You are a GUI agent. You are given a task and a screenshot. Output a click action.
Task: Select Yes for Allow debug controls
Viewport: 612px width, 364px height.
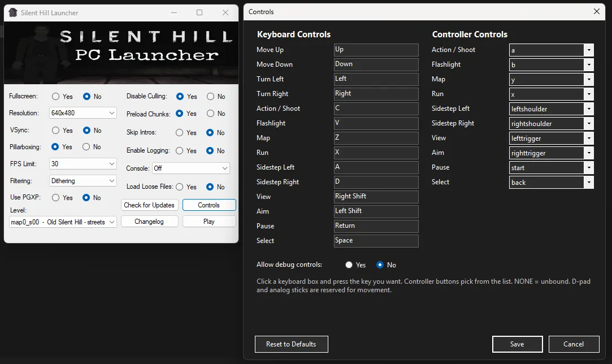pos(349,265)
